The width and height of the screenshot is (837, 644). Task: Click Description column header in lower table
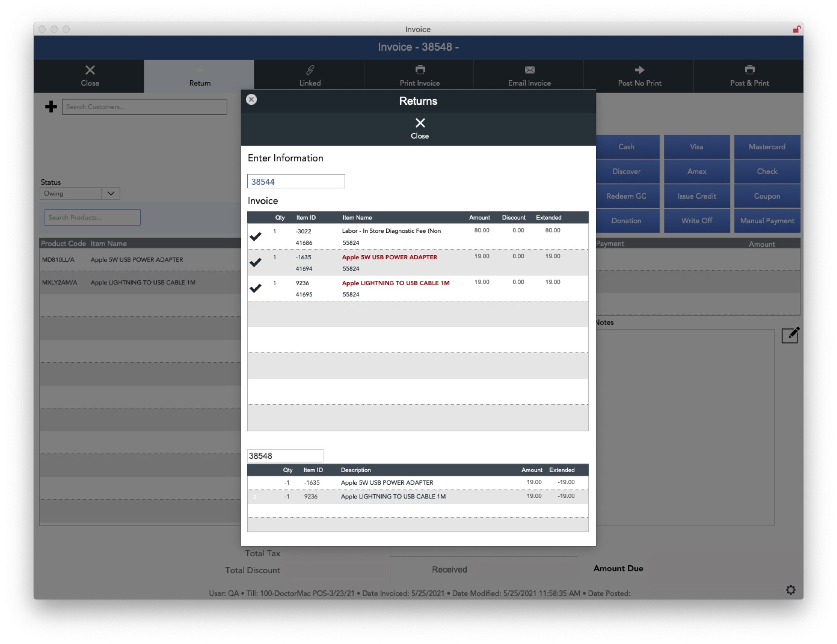pos(355,470)
